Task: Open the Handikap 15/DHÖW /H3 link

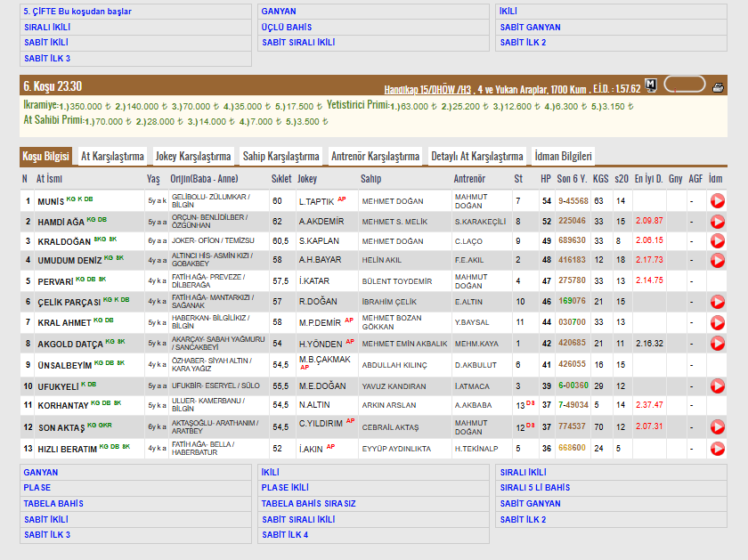Action: [427, 89]
